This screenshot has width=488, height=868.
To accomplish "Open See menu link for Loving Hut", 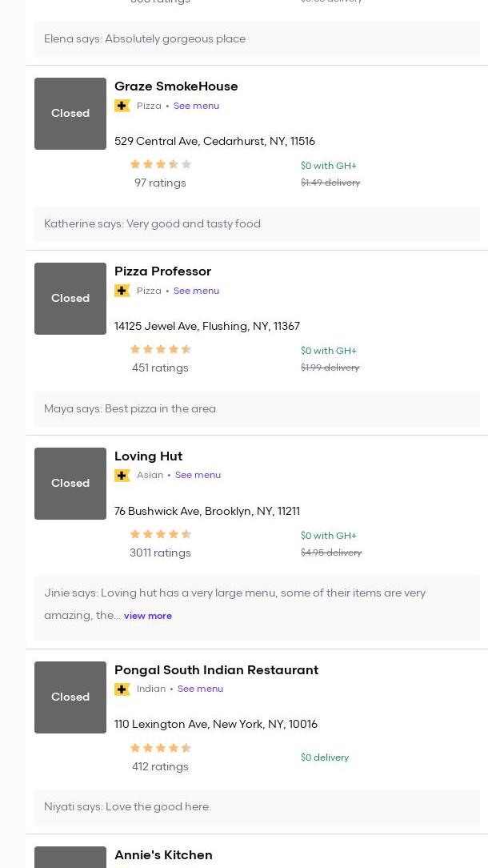I will pos(198,476).
